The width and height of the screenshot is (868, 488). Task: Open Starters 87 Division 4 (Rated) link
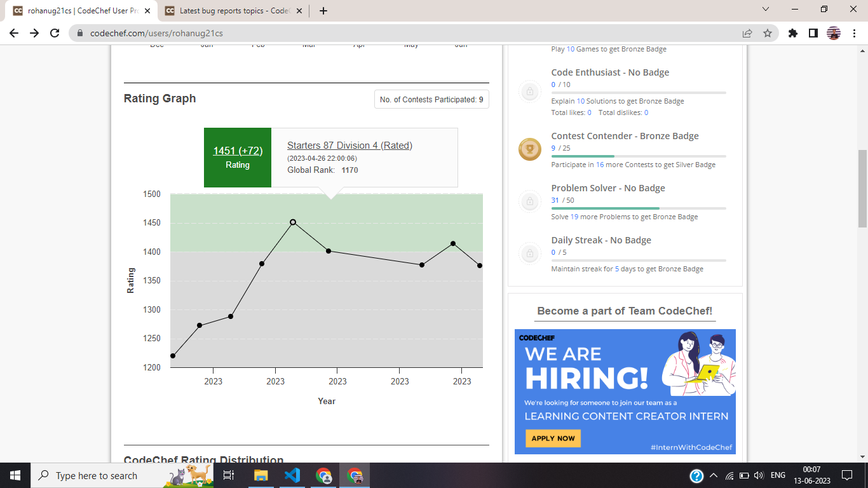349,146
